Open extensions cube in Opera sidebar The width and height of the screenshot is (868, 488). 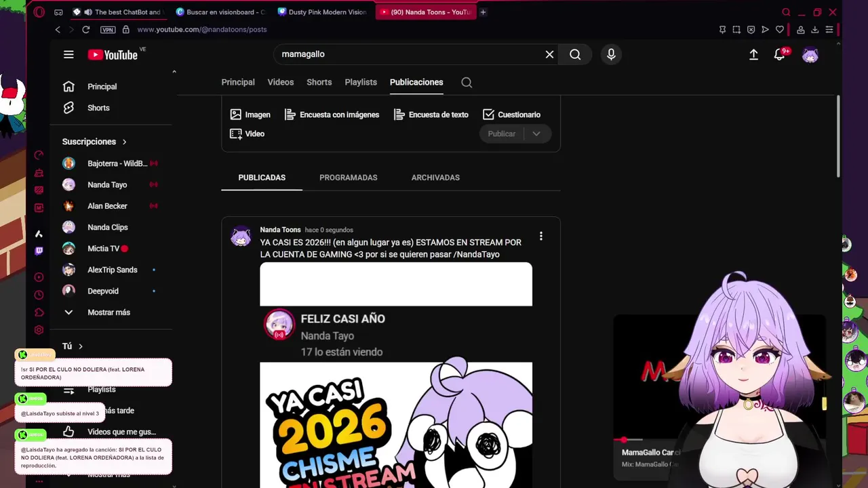(39, 312)
